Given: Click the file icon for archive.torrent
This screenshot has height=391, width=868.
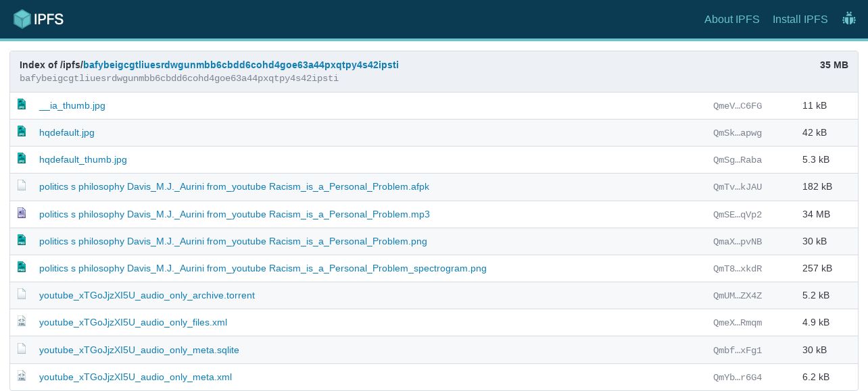Looking at the screenshot, I should pyautogui.click(x=22, y=294).
